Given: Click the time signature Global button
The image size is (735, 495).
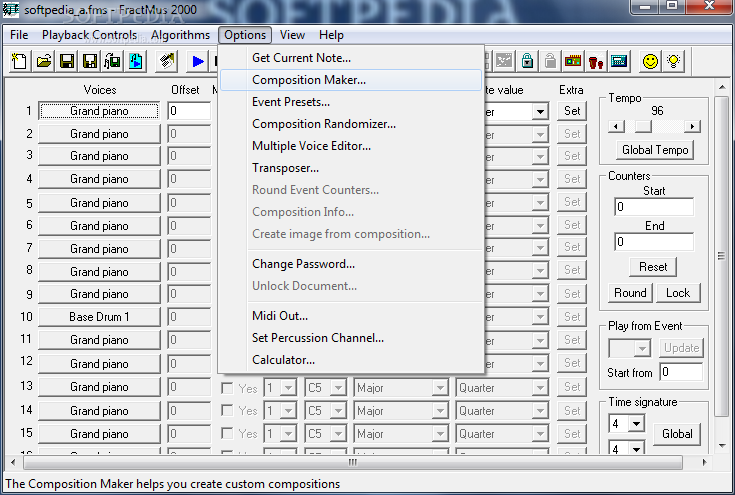Looking at the screenshot, I should (x=677, y=434).
